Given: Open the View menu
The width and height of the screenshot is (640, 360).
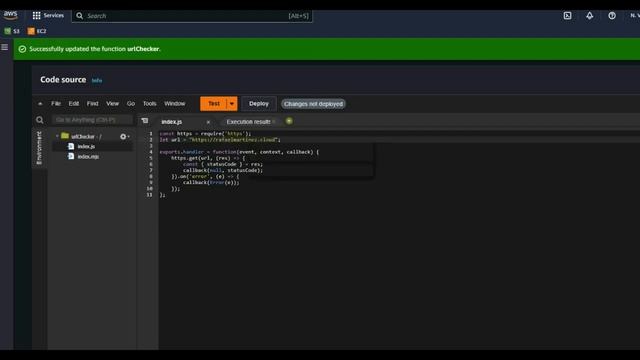Looking at the screenshot, I should (x=112, y=104).
